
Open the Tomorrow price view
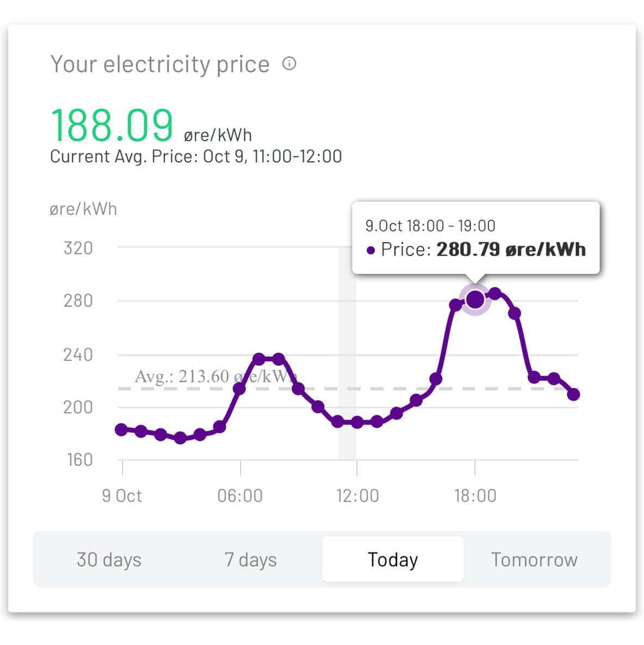[534, 560]
